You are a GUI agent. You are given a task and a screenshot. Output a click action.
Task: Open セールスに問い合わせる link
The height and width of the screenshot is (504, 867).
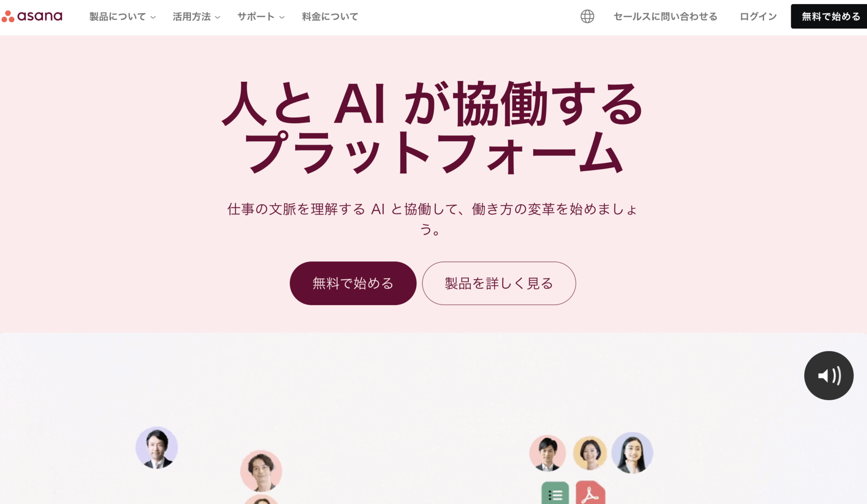click(666, 17)
